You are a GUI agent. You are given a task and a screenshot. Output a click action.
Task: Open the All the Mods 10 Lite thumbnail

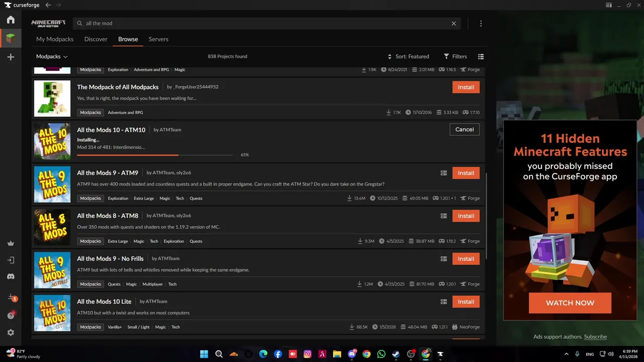pyautogui.click(x=52, y=313)
